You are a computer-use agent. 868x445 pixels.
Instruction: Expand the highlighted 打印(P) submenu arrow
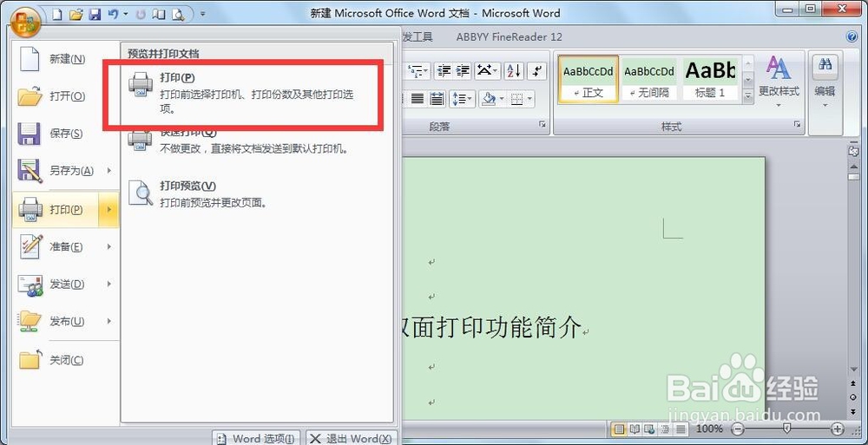pyautogui.click(x=109, y=209)
